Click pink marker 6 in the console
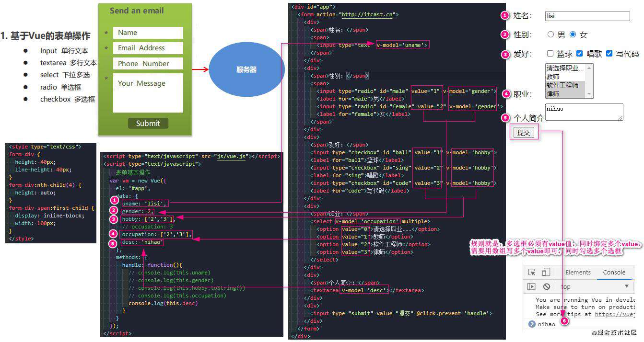644x342 pixels. click(564, 321)
